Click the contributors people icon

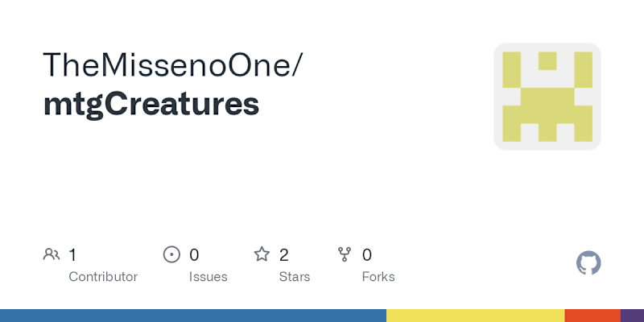(x=52, y=254)
